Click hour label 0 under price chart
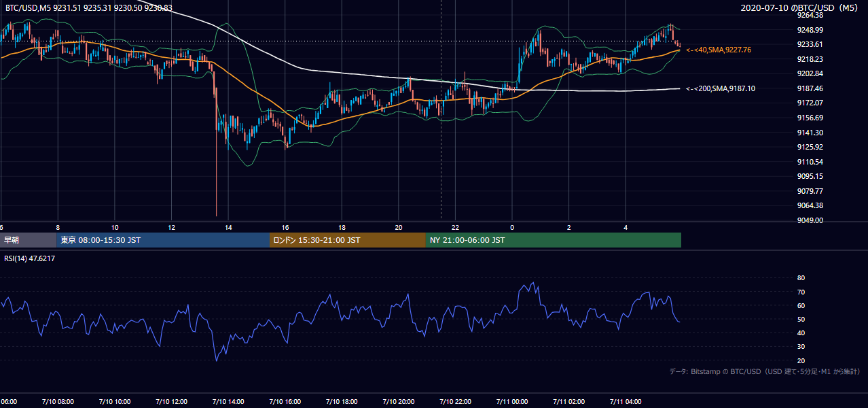Screen dimensions: 868x408 512,227
